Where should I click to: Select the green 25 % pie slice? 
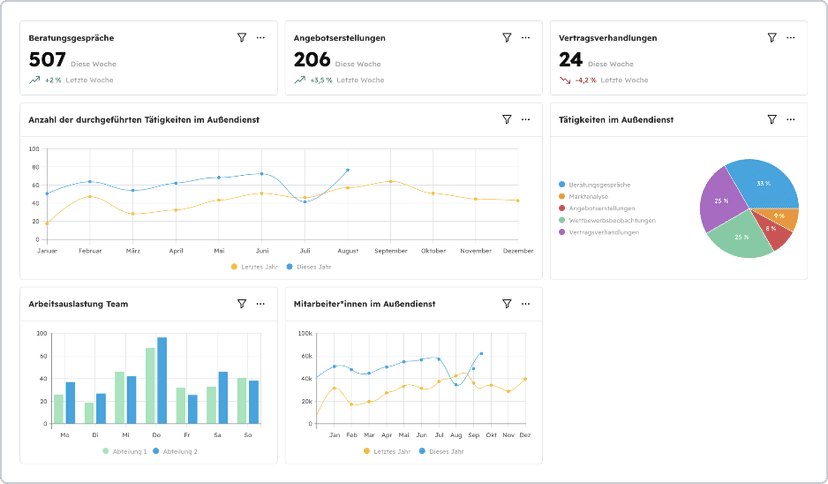741,237
